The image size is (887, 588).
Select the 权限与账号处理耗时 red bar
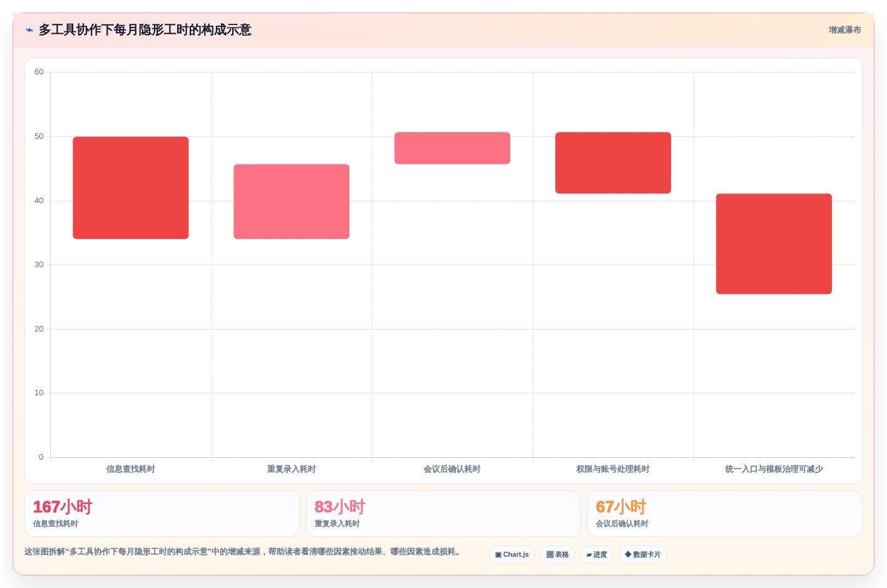[x=613, y=163]
